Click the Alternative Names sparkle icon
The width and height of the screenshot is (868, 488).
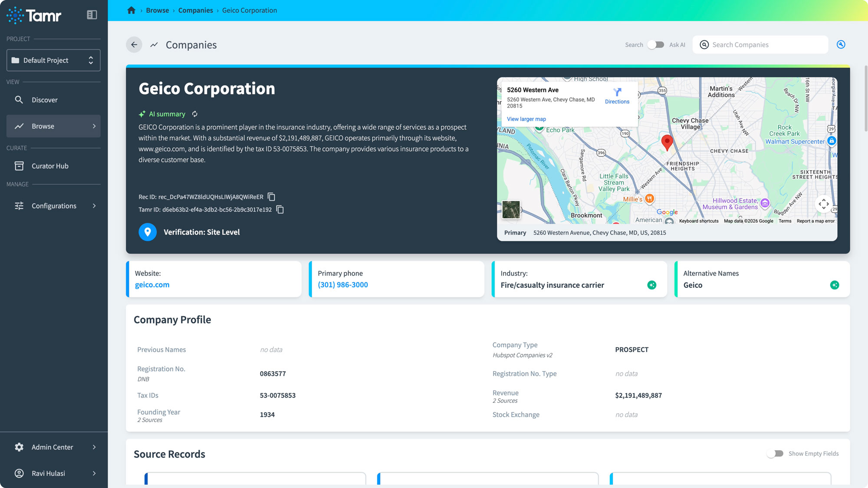click(x=834, y=285)
